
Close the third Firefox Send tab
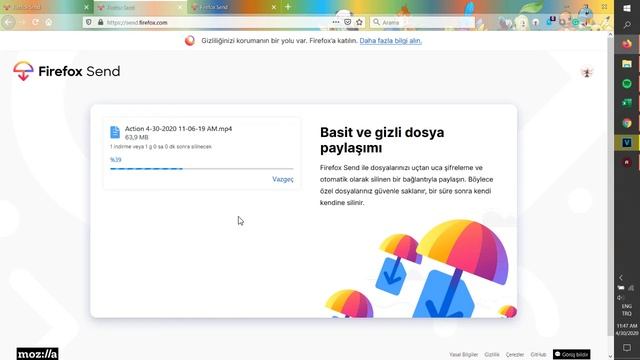pyautogui.click(x=274, y=7)
